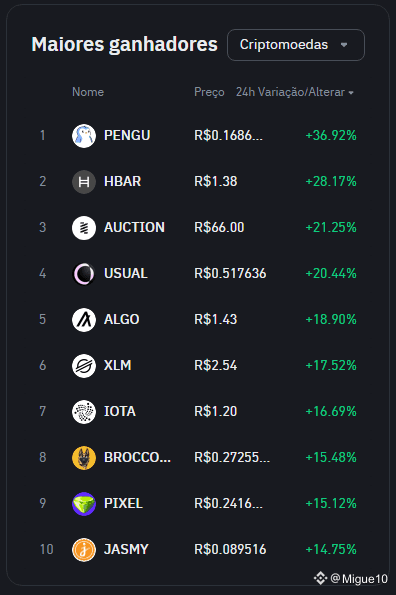
Task: Select the IOTA coin icon
Action: [x=83, y=412]
